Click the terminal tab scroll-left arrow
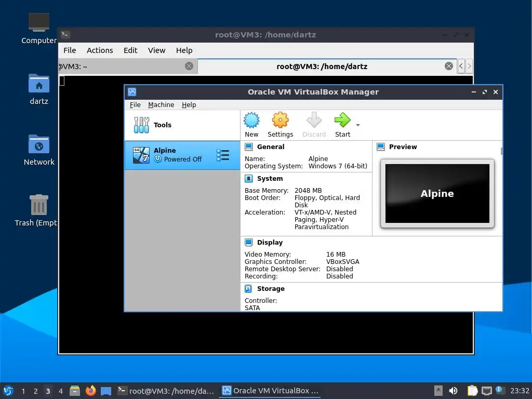This screenshot has height=399, width=532. (461, 66)
